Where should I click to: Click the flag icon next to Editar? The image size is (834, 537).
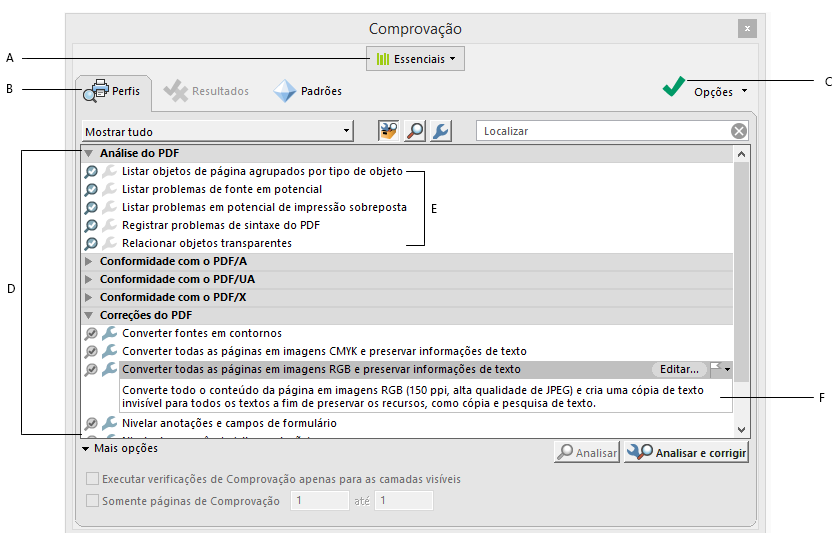click(716, 369)
